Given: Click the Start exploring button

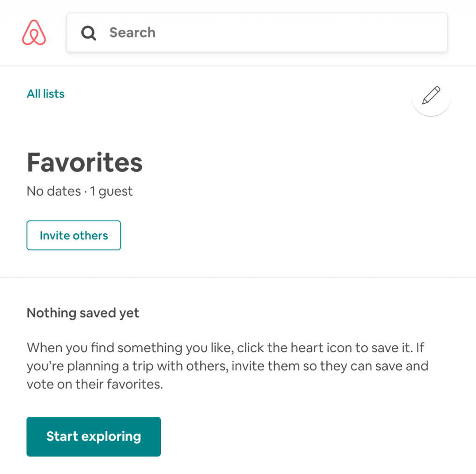Looking at the screenshot, I should pos(93,436).
